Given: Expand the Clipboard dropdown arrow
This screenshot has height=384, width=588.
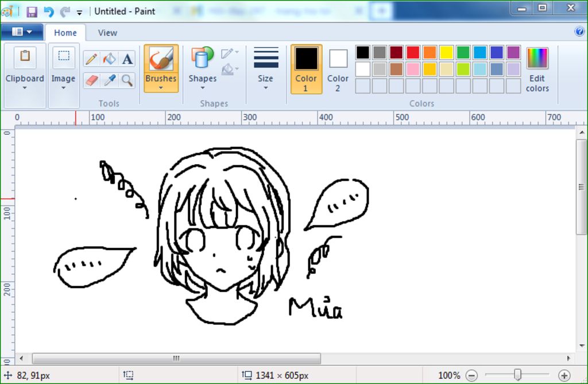Looking at the screenshot, I should [x=25, y=88].
